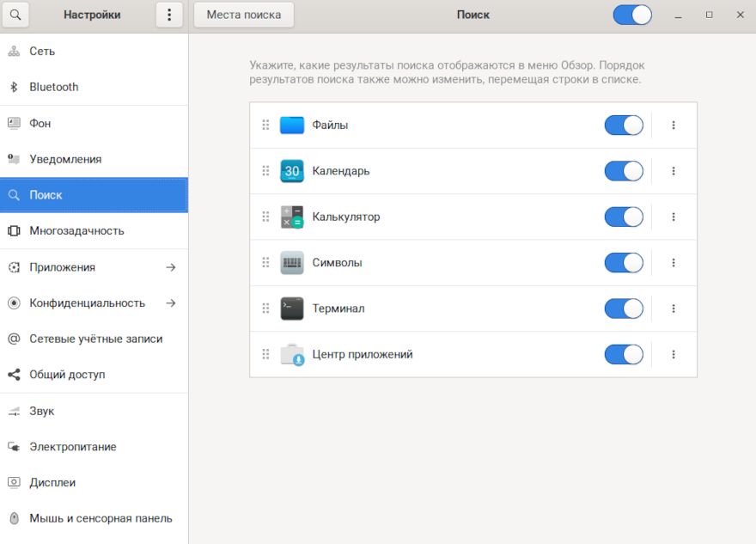Open the options menu for the Терминал row
The width and height of the screenshot is (756, 544).
click(674, 309)
